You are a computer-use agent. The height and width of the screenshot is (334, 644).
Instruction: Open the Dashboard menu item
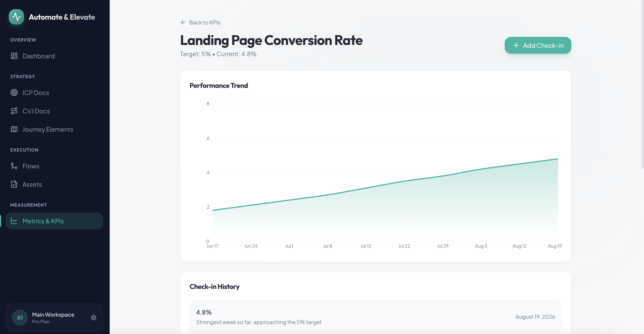pyautogui.click(x=54, y=56)
